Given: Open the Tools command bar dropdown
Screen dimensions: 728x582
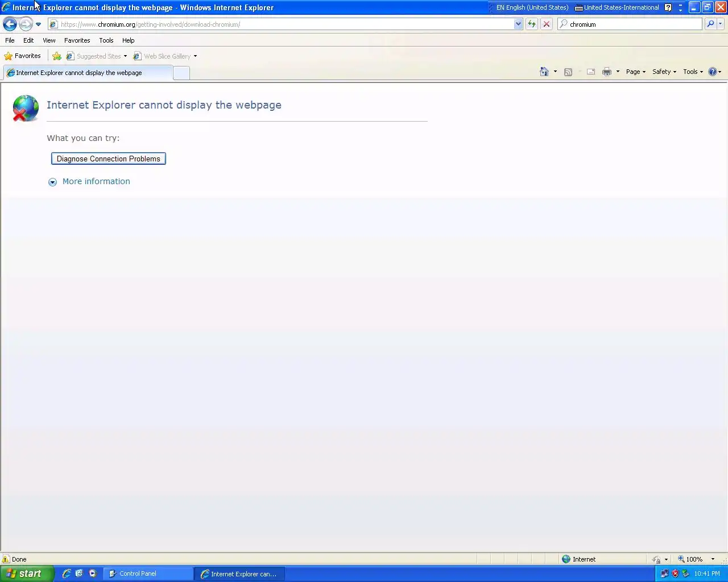Looking at the screenshot, I should point(693,72).
